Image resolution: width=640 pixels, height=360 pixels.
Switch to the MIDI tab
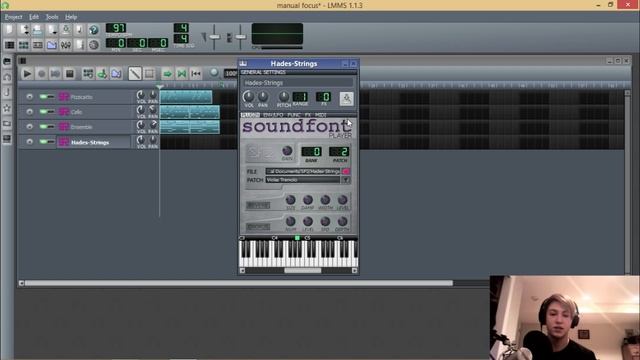pyautogui.click(x=321, y=115)
